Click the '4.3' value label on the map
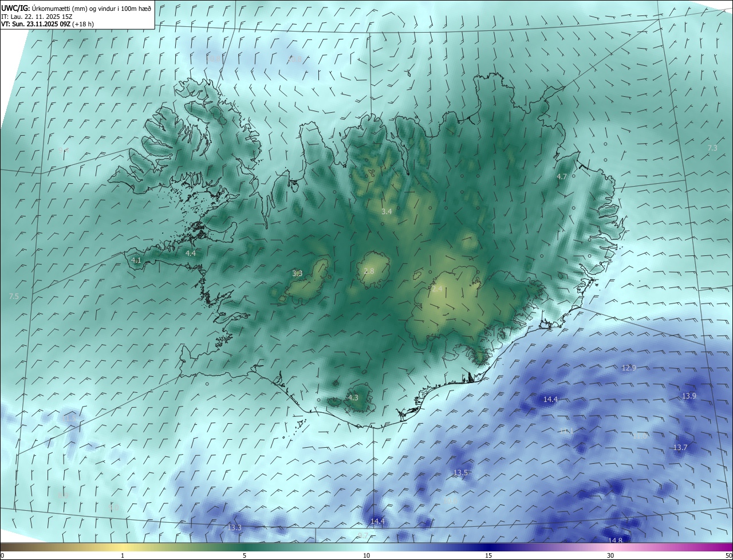Viewport: 733px width, 560px height. click(x=353, y=397)
